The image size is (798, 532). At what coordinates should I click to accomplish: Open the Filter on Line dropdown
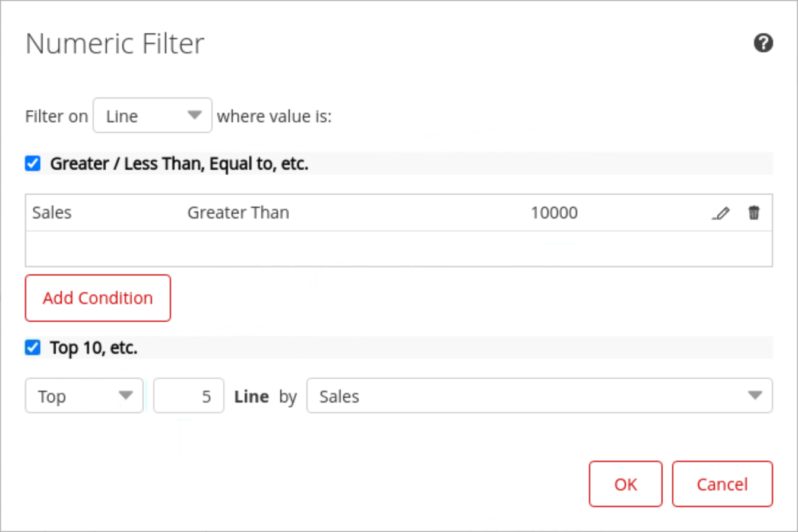coord(153,115)
